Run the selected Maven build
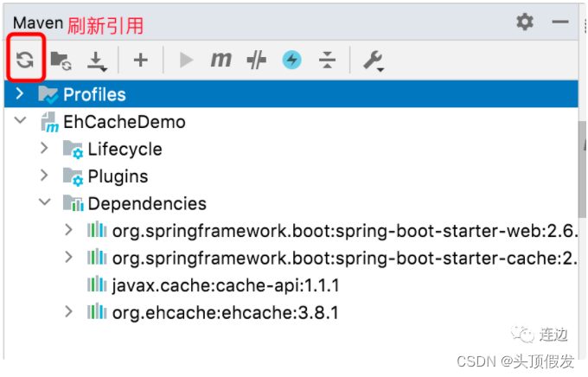Screen dimensions: 588x377 (186, 60)
